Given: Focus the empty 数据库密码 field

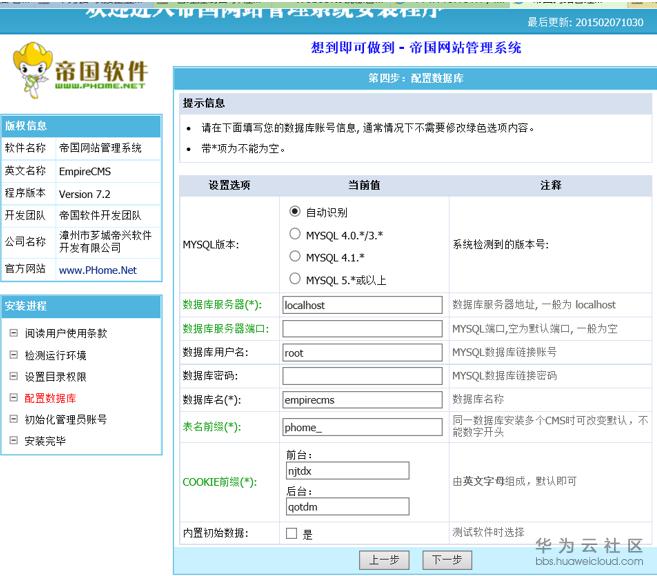Looking at the screenshot, I should [x=362, y=376].
